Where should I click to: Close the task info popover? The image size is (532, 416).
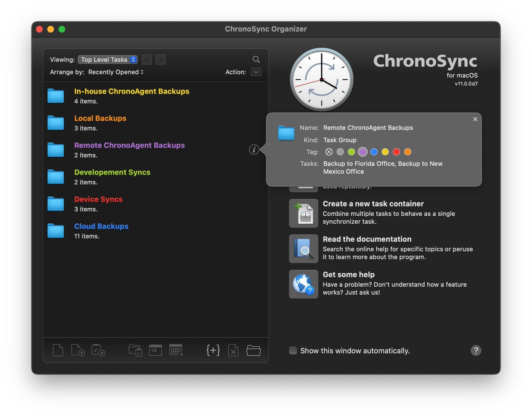pyautogui.click(x=475, y=119)
